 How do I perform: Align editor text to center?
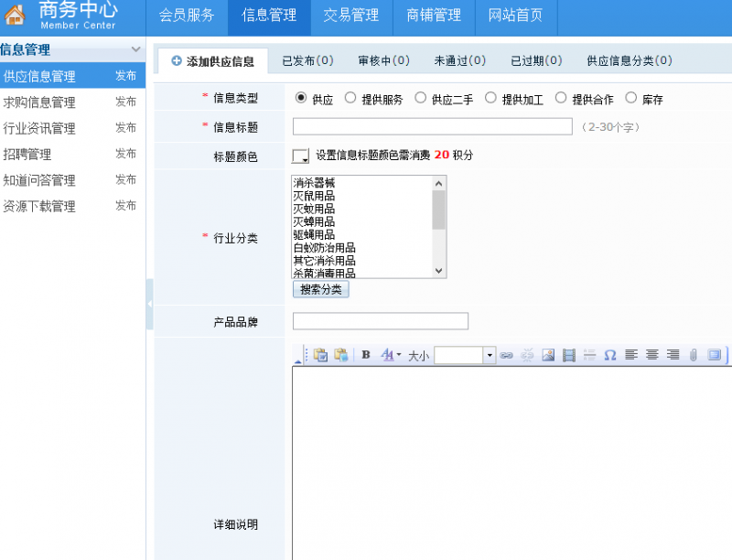coord(652,355)
